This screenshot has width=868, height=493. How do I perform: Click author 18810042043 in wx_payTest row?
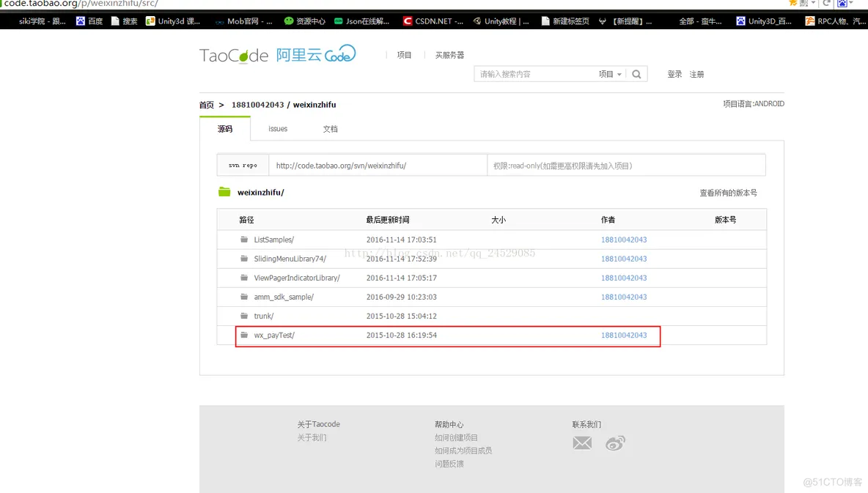point(624,335)
